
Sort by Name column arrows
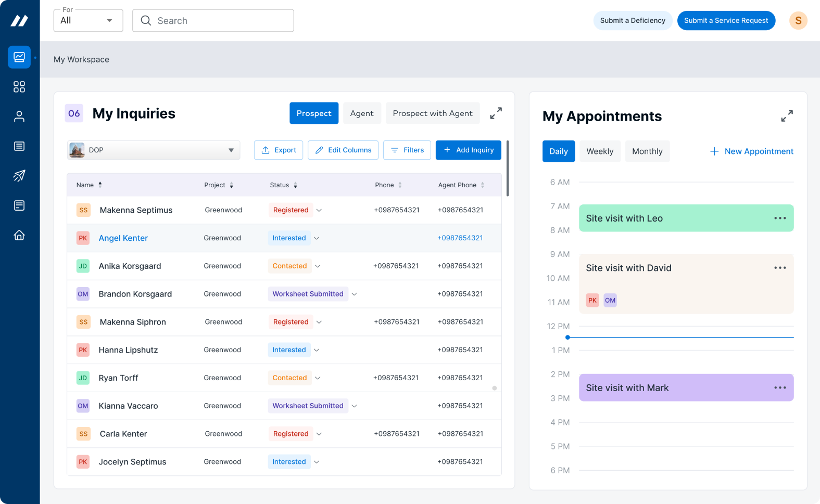point(100,185)
